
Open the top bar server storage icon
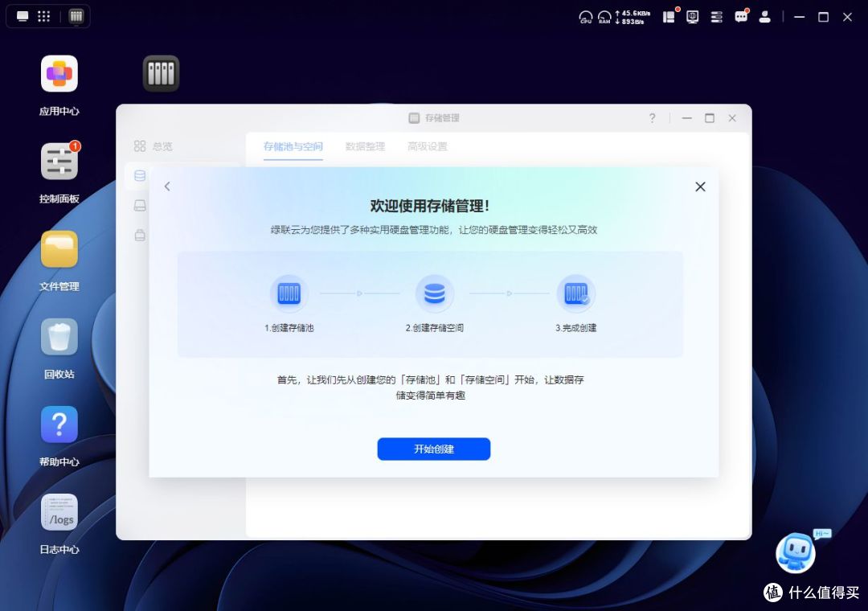[716, 17]
